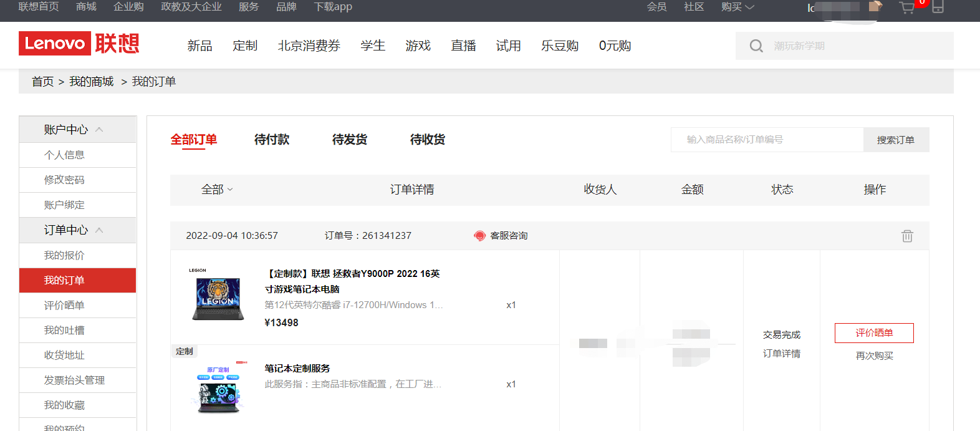
Task: Open the 订单详情 link under 交易完成
Action: pyautogui.click(x=782, y=354)
